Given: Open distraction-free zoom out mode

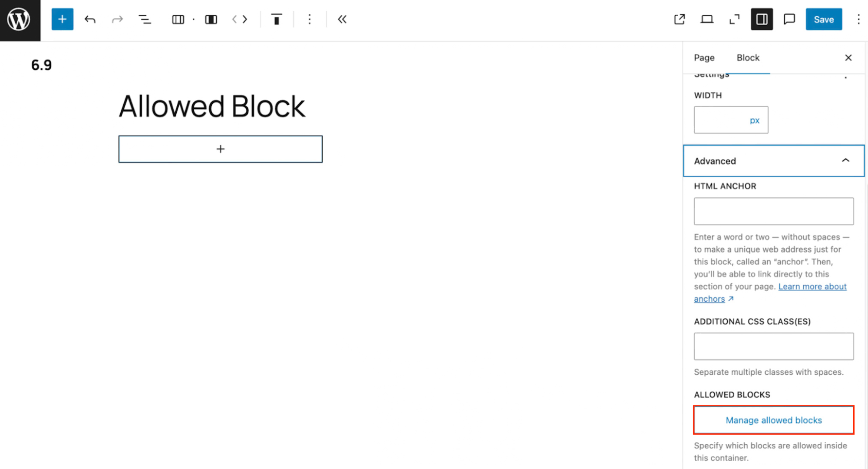Looking at the screenshot, I should [x=734, y=19].
